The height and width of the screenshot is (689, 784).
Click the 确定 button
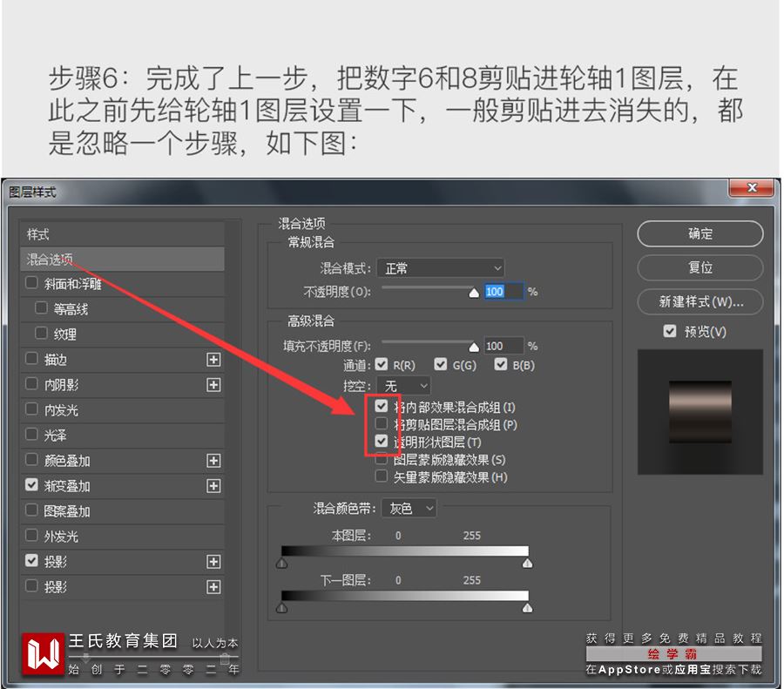700,233
